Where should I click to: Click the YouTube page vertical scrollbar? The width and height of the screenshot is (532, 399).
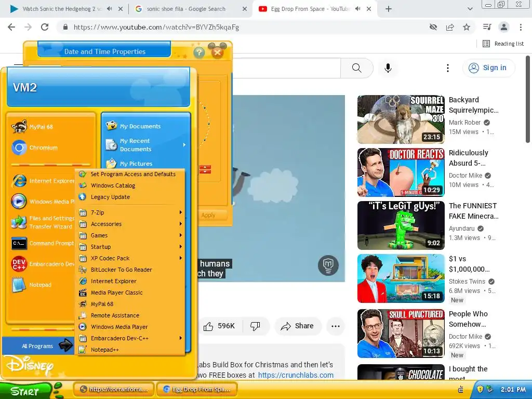point(528,99)
